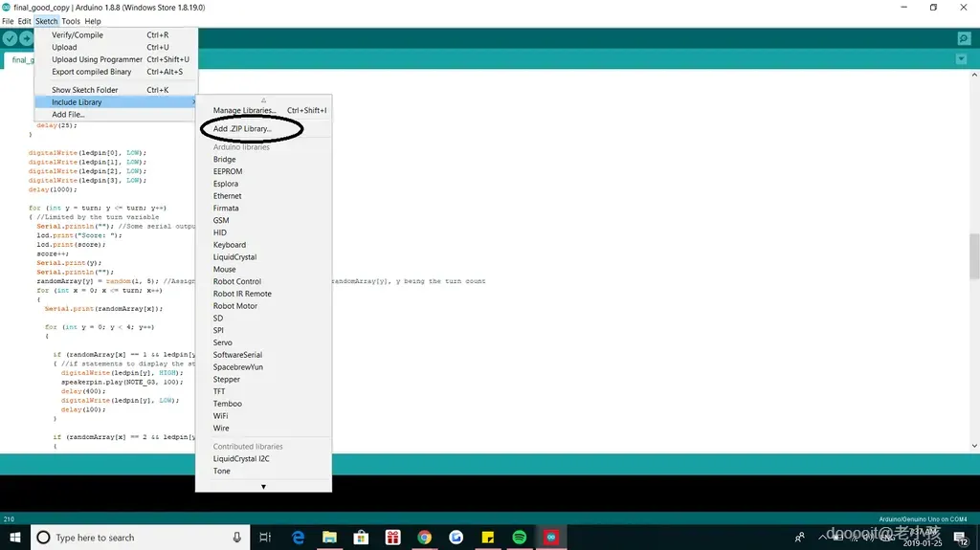Open Manage Libraries...
The width and height of the screenshot is (980, 550).
point(263,111)
